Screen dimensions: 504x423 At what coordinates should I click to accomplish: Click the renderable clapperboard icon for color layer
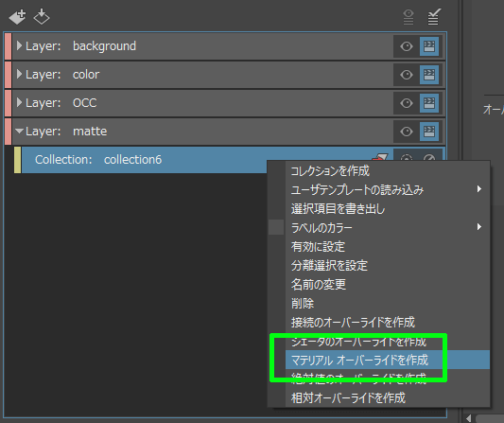pyautogui.click(x=429, y=75)
